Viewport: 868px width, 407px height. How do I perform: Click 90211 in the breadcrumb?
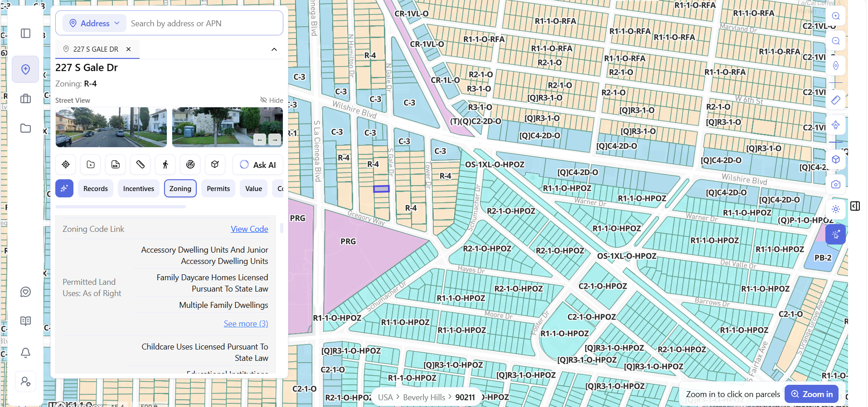coord(465,397)
